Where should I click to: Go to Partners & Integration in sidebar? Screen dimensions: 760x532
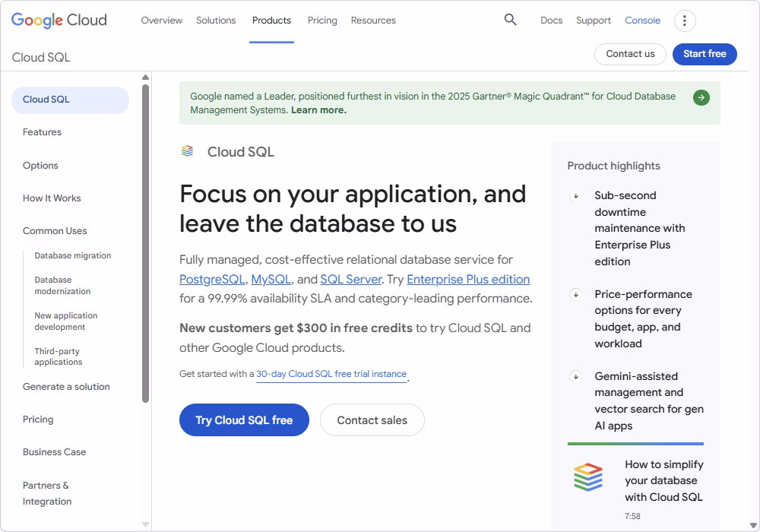[47, 493]
